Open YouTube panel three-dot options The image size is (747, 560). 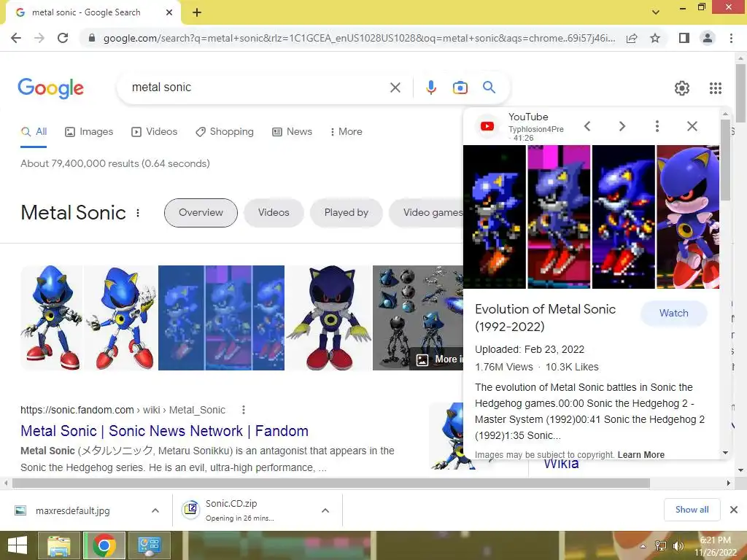tap(657, 126)
